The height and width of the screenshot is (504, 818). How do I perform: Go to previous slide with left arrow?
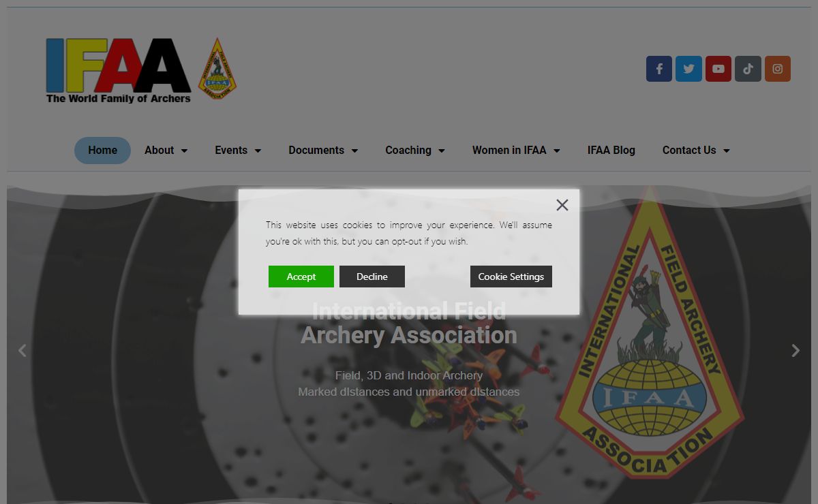click(22, 350)
